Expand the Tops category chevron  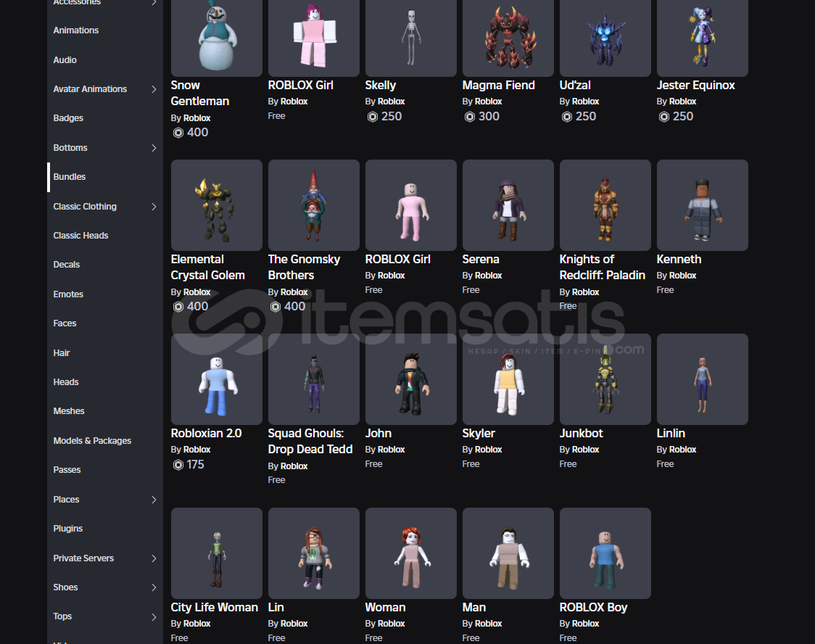click(x=154, y=617)
